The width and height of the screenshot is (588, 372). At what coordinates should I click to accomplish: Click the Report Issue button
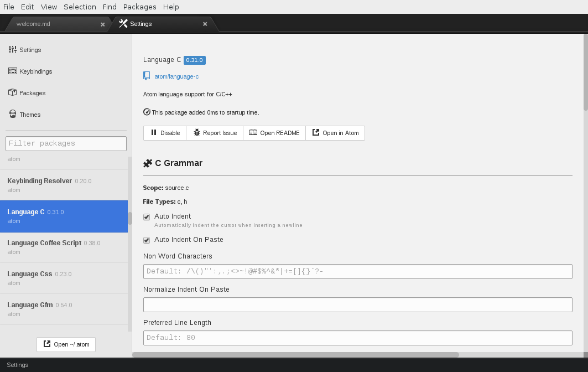[215, 133]
